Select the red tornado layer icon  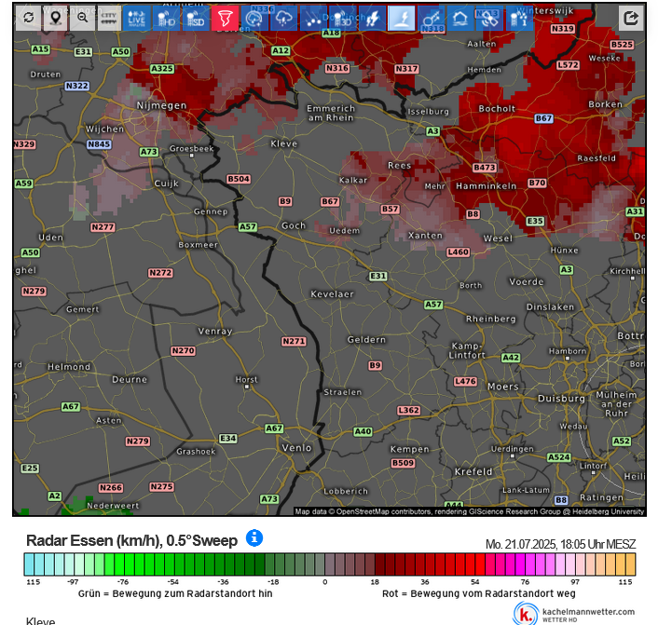point(226,18)
